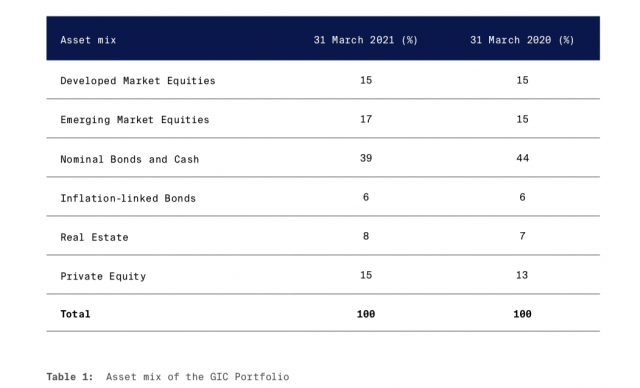
Task: Click the Asset mix column header
Action: (88, 40)
